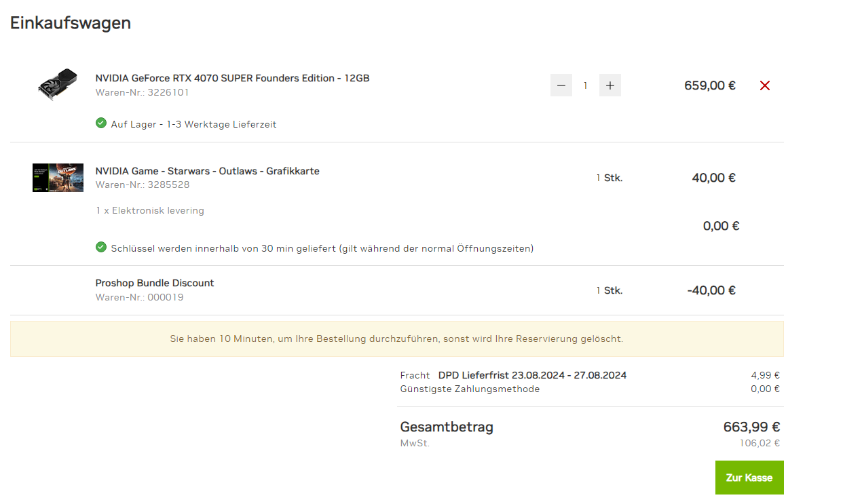Click the 4,99 € shipping cost
The height and width of the screenshot is (504, 862).
pos(765,375)
